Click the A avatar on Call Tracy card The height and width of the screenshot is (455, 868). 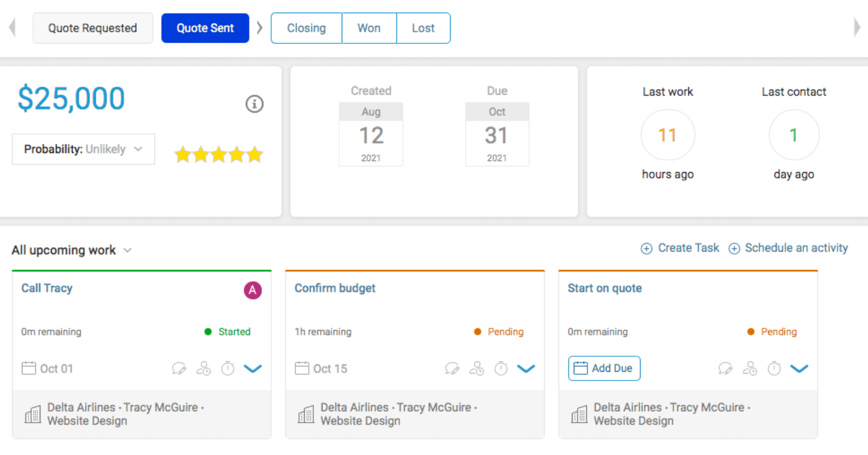coord(252,290)
